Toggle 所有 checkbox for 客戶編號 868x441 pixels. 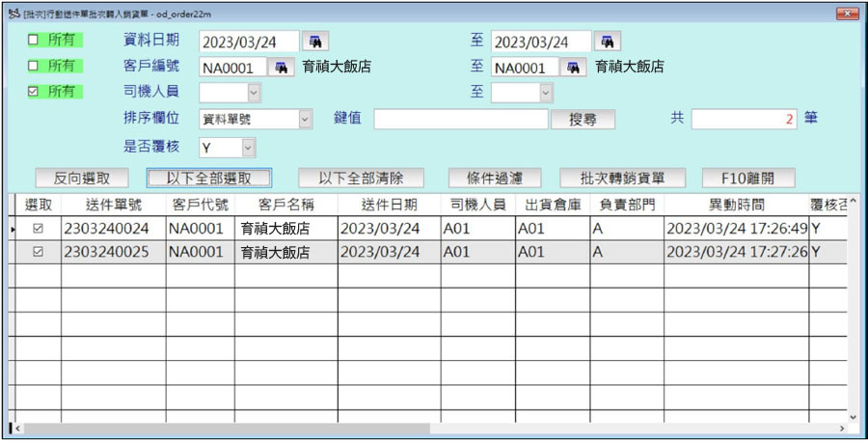click(x=33, y=66)
